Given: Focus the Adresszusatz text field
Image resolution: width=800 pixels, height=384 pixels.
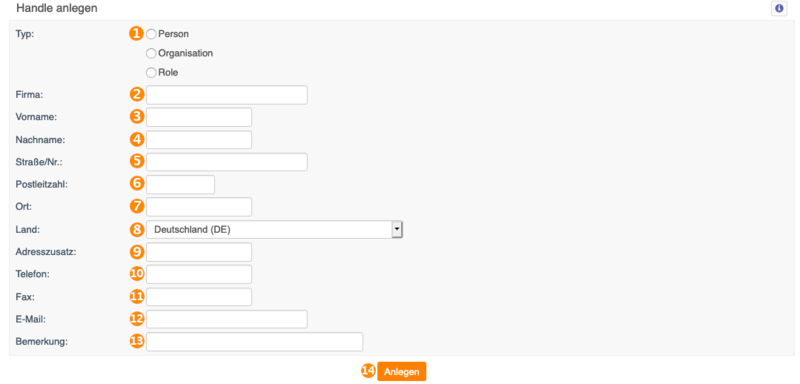Looking at the screenshot, I should pyautogui.click(x=199, y=252).
